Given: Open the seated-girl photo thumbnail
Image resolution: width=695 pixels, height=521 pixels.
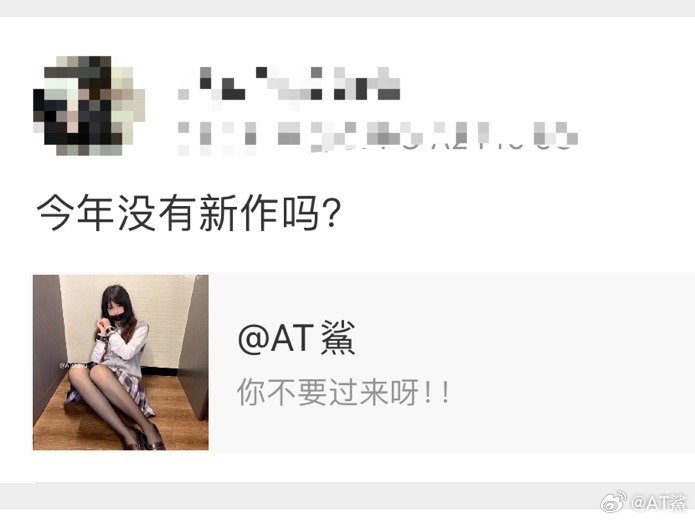Looking at the screenshot, I should point(121,362).
